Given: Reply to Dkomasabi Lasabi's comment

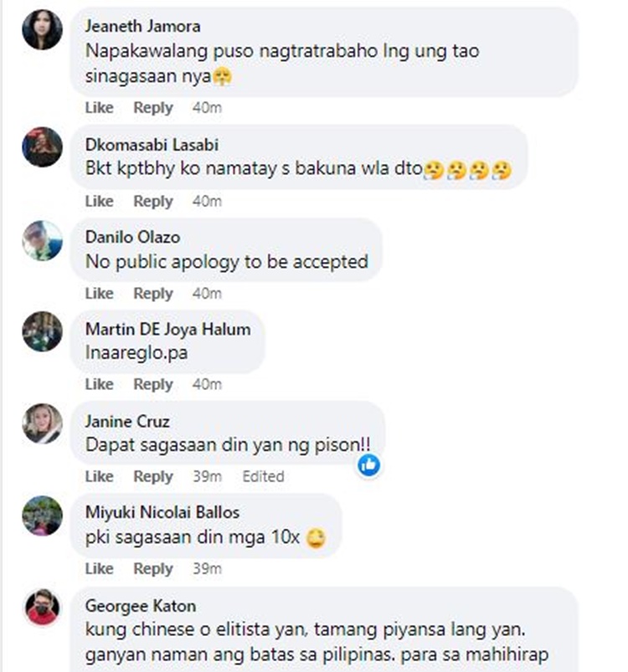Looking at the screenshot, I should (153, 201).
